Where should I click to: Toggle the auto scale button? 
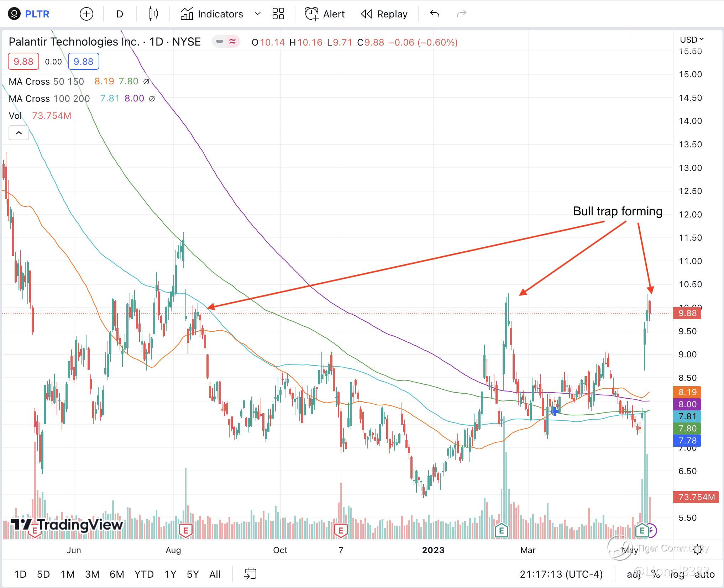pos(704,574)
